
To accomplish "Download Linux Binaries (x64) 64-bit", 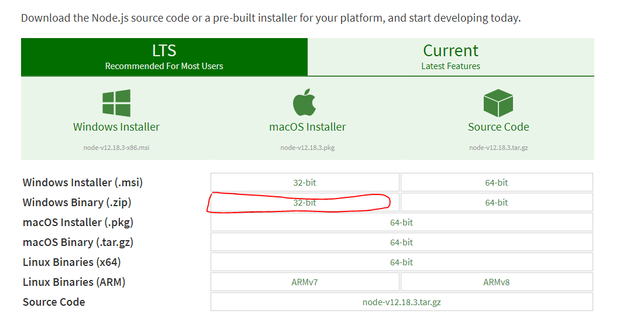I will 402,262.
